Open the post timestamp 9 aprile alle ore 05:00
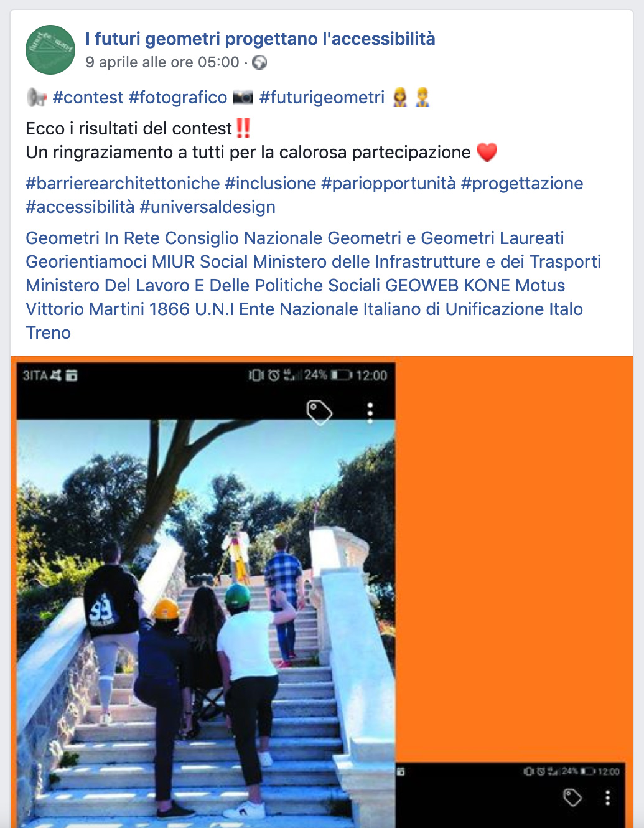This screenshot has width=644, height=828. pyautogui.click(x=162, y=62)
